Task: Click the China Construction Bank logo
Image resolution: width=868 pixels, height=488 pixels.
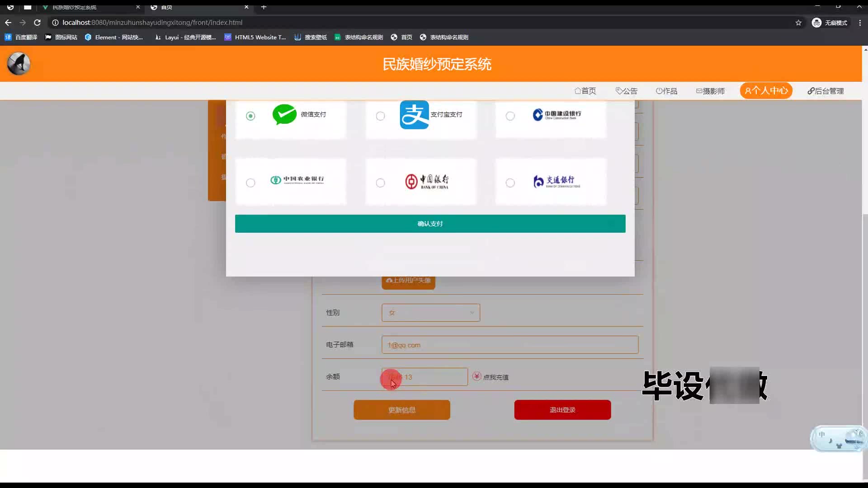Action: click(x=557, y=115)
